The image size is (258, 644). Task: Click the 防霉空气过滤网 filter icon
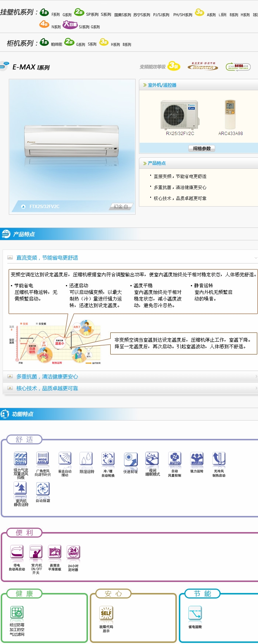(x=17, y=613)
